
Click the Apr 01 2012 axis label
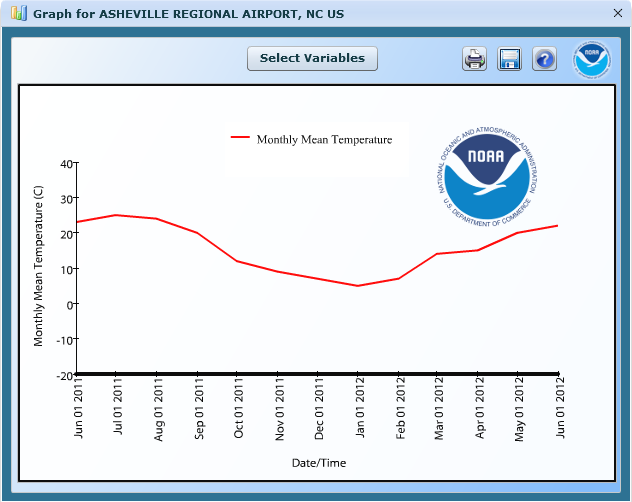[x=479, y=408]
